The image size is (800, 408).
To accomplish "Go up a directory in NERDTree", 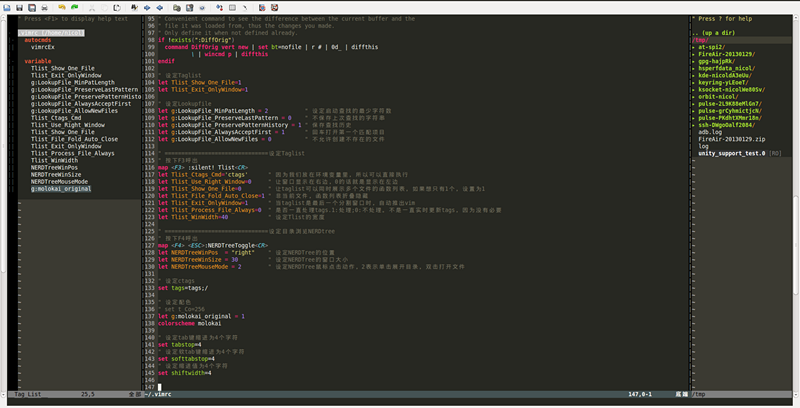I will coord(717,32).
